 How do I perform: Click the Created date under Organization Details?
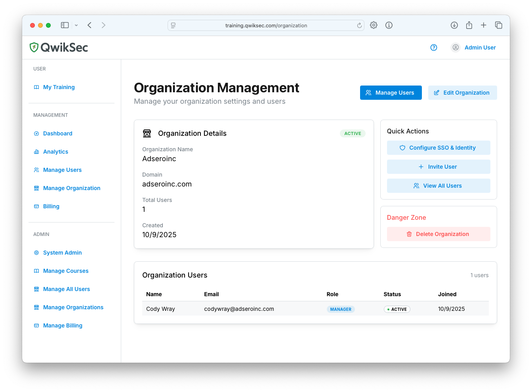click(x=159, y=235)
